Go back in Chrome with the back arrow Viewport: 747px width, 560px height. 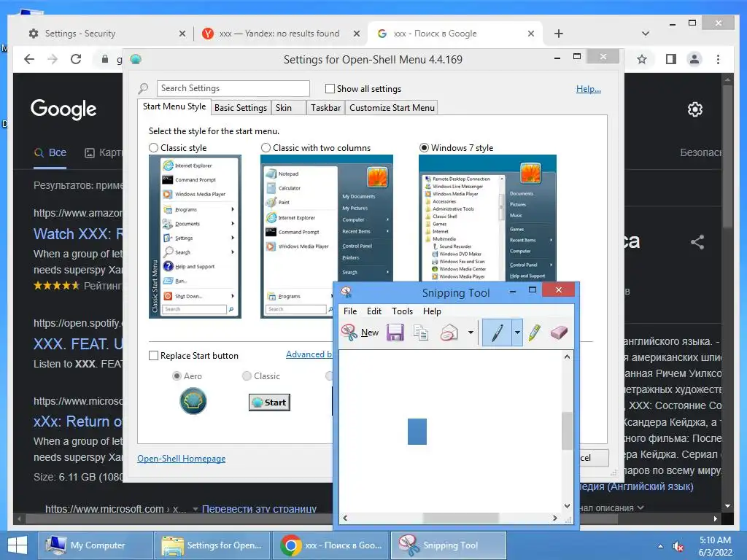pos(29,59)
